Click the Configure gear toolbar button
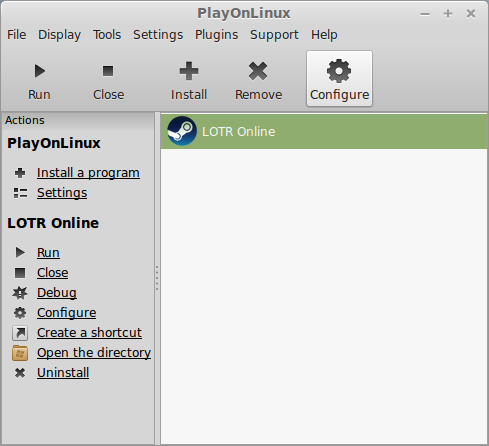 [x=339, y=79]
